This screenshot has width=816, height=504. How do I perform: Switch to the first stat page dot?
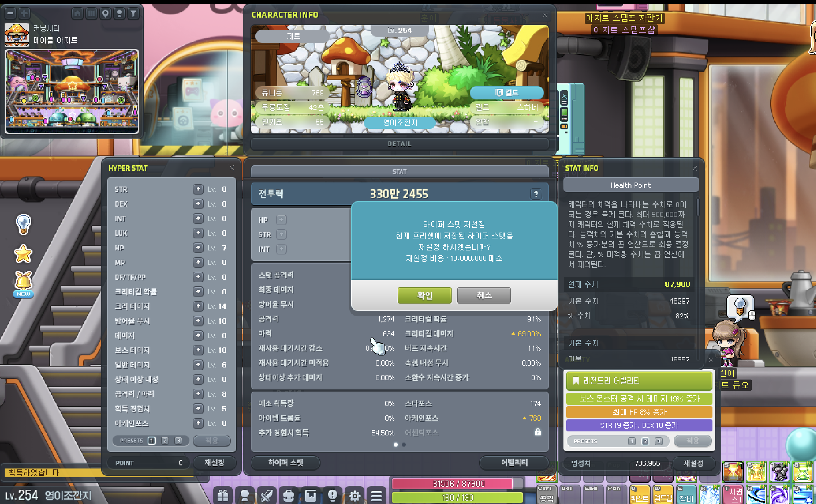(396, 445)
